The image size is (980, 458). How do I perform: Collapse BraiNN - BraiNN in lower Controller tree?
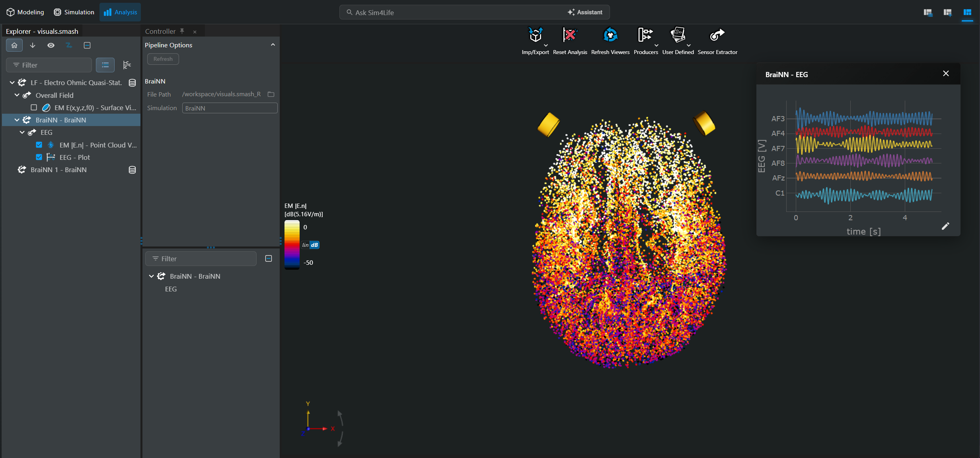coord(151,276)
